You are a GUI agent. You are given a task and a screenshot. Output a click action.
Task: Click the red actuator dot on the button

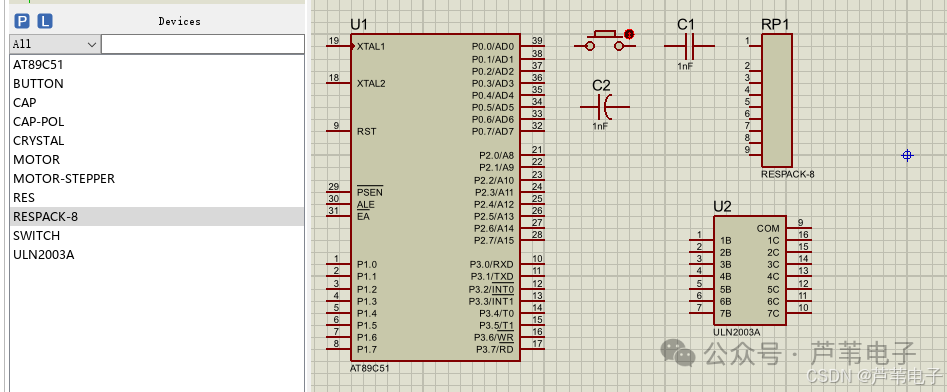(x=629, y=34)
